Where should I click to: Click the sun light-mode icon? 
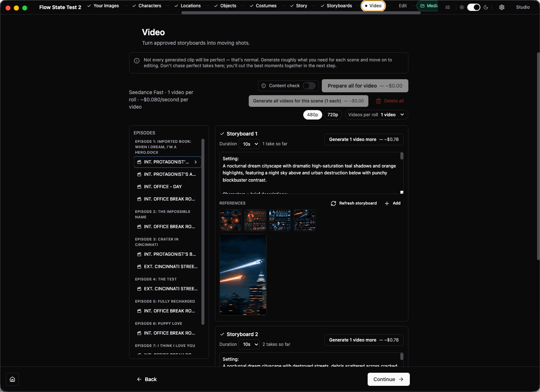(462, 7)
